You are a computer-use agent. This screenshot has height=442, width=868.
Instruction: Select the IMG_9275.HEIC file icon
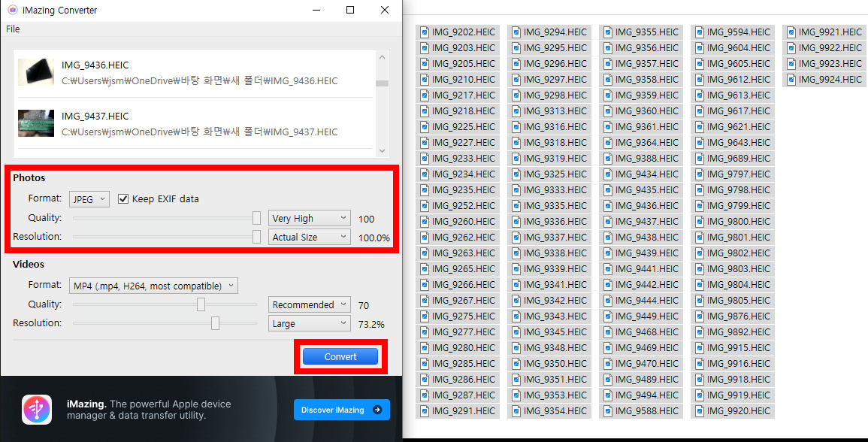(x=425, y=316)
